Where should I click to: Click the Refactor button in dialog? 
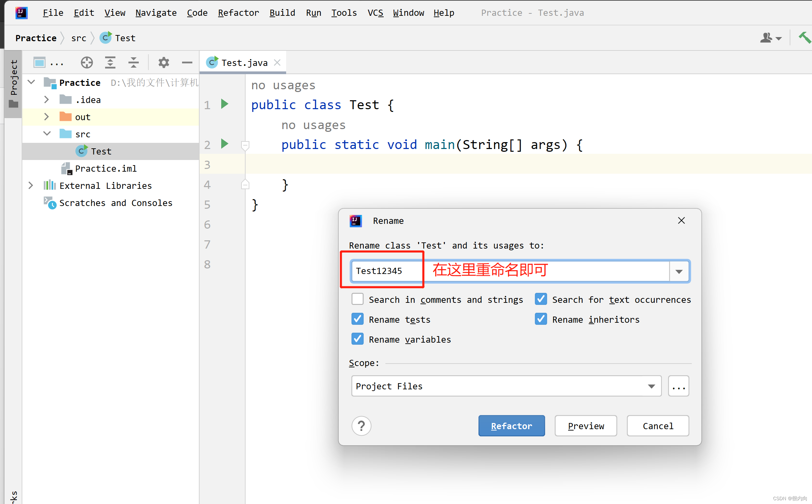[511, 426]
